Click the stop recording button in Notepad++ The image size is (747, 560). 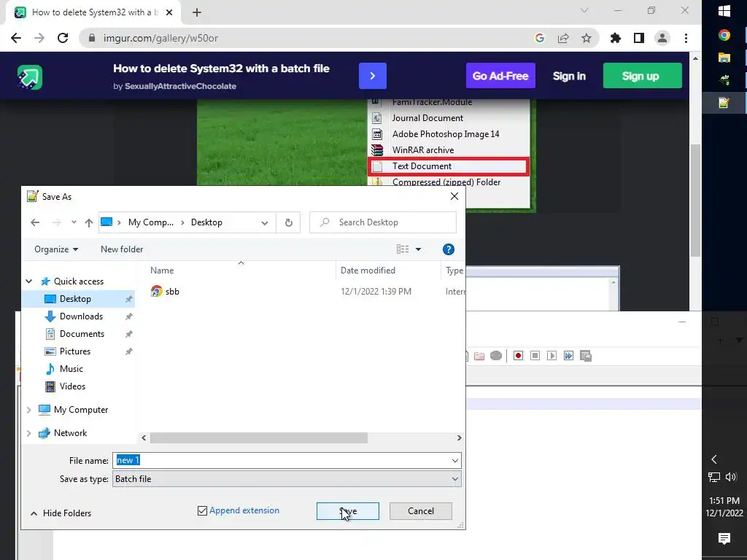pyautogui.click(x=535, y=356)
